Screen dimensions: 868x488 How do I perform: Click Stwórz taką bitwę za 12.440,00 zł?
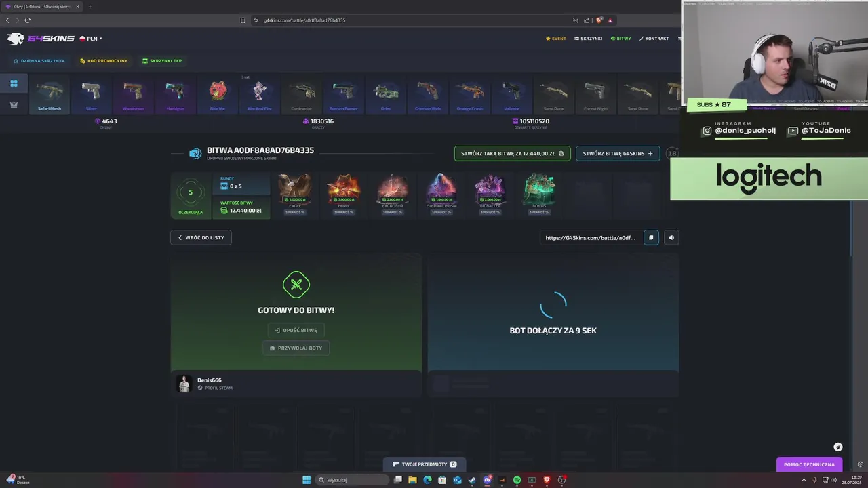512,154
